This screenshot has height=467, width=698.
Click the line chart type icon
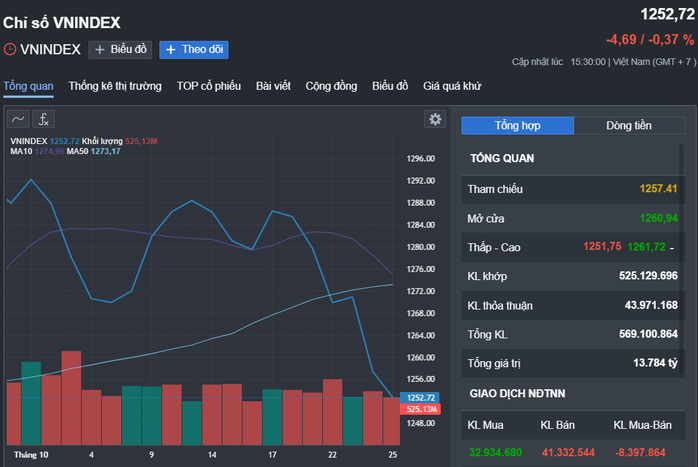(18, 119)
